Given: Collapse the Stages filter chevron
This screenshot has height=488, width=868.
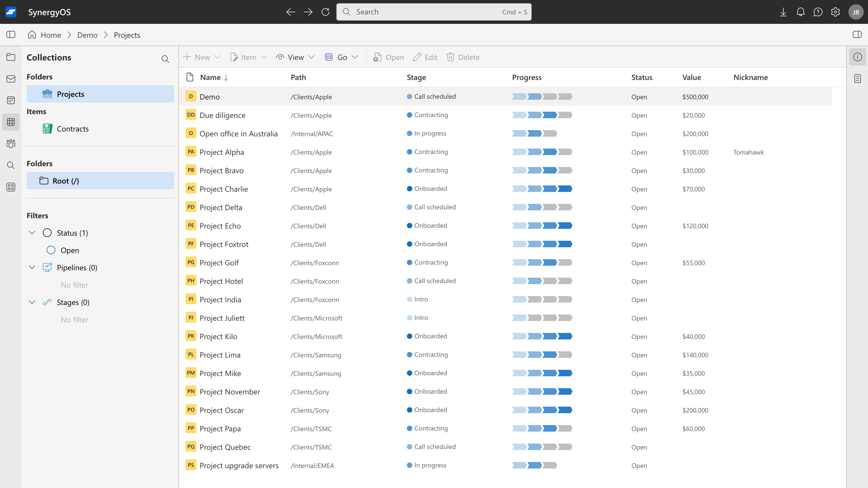Looking at the screenshot, I should 32,302.
